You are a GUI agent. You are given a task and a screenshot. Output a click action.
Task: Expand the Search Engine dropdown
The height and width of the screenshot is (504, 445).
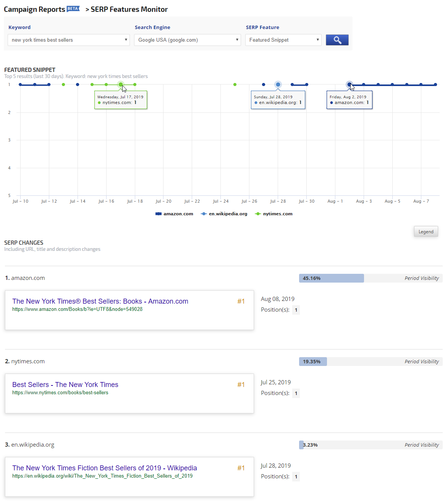[187, 40]
